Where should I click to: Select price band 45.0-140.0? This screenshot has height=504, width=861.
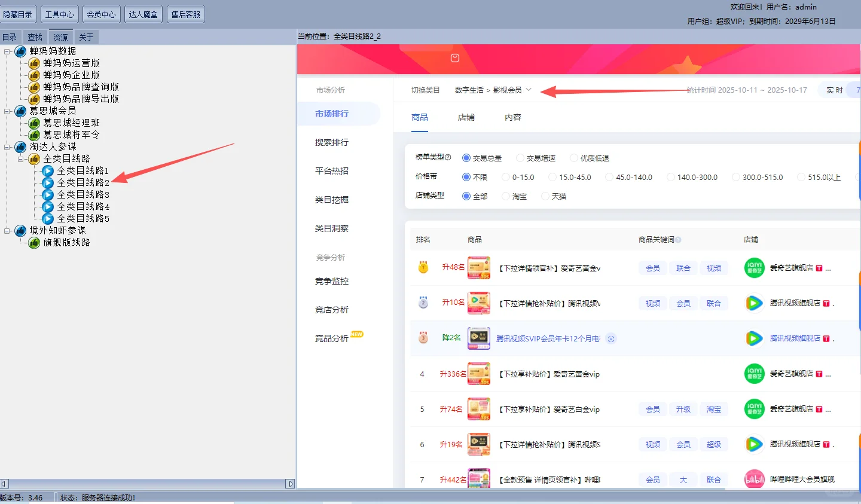(x=609, y=178)
